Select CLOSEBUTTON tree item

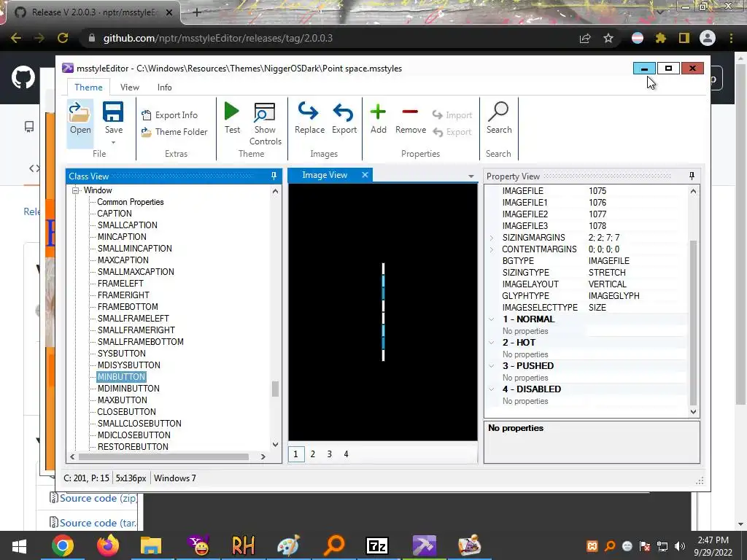[126, 412]
